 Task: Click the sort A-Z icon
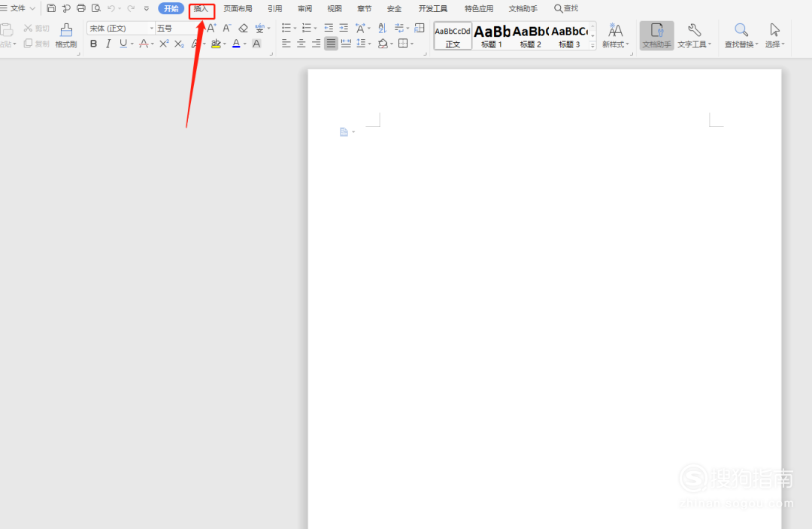pyautogui.click(x=382, y=28)
